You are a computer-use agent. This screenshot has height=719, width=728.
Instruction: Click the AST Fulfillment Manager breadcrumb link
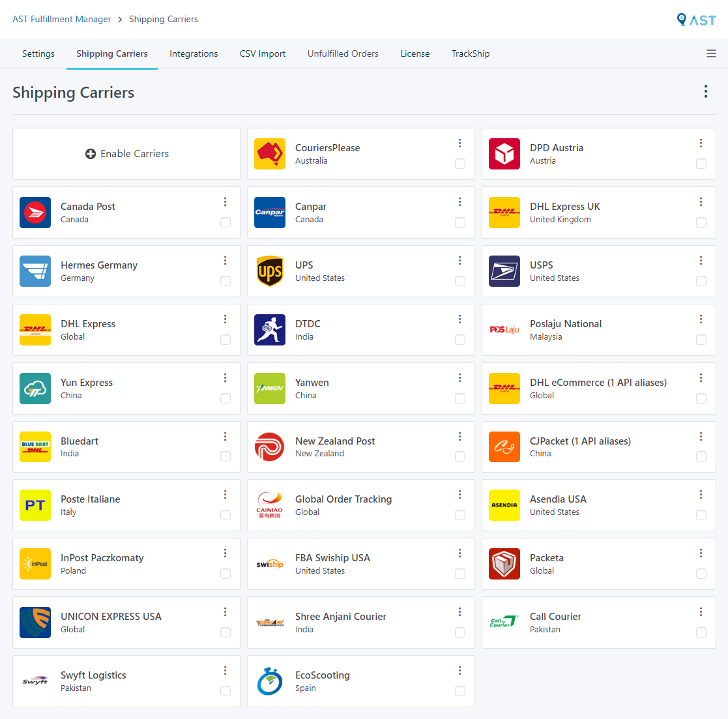pyautogui.click(x=61, y=19)
